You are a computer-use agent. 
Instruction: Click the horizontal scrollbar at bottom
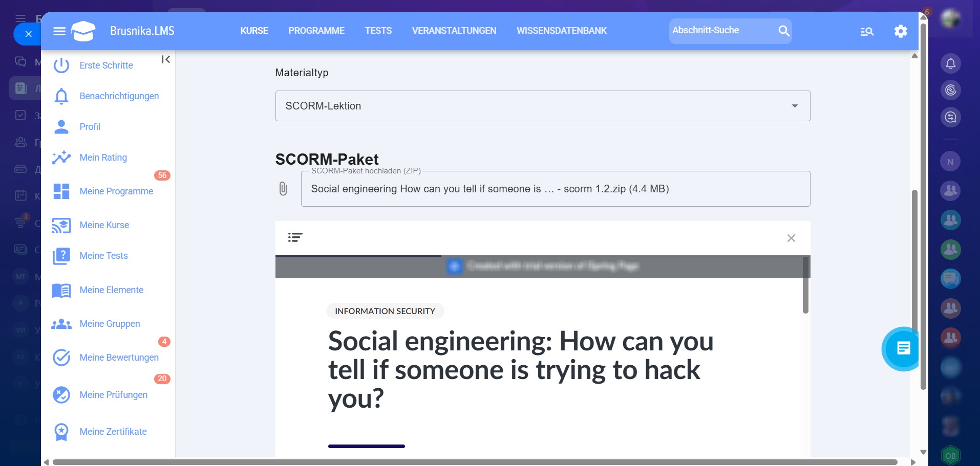click(x=474, y=462)
